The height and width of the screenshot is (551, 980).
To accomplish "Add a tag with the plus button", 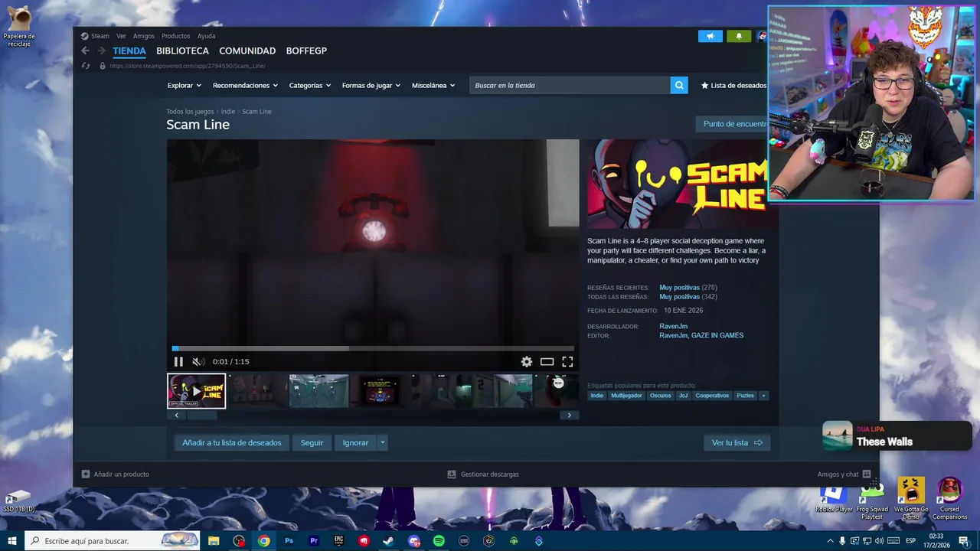I will pos(763,396).
